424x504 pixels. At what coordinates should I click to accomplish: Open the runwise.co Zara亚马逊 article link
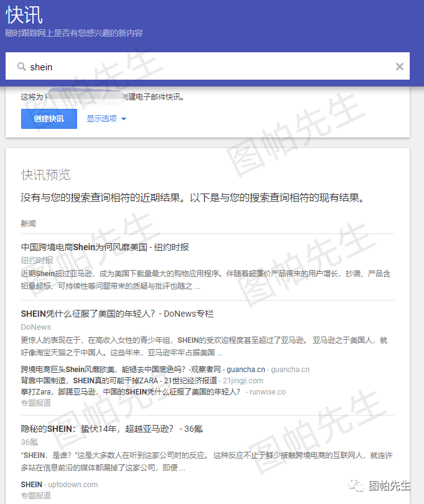[x=131, y=391]
